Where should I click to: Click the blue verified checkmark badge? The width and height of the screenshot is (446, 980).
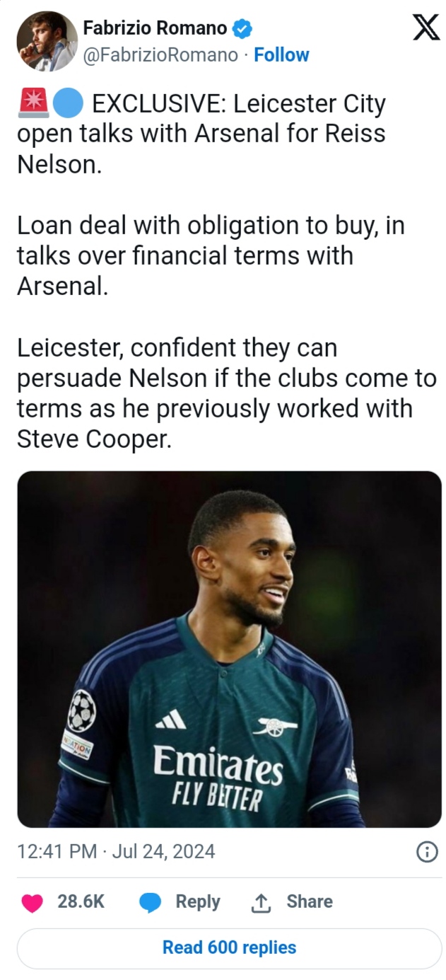click(243, 29)
